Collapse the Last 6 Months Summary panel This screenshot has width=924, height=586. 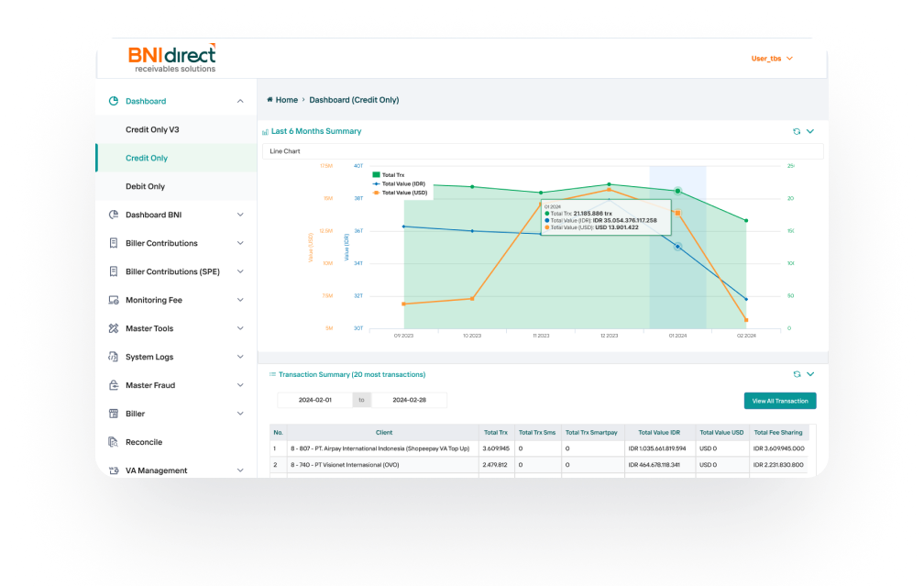tap(810, 131)
